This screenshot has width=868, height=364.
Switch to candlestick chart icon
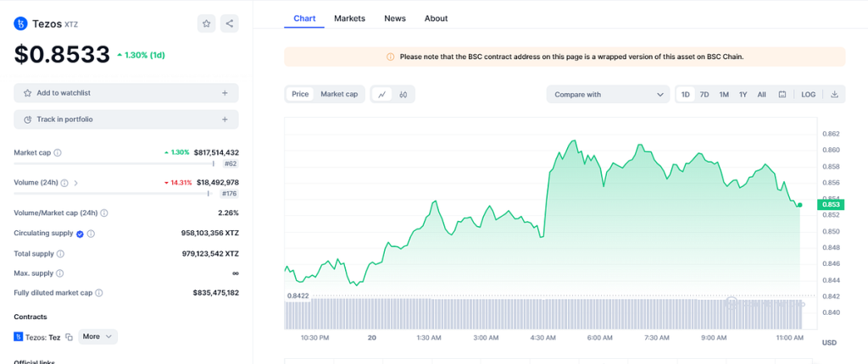(x=403, y=94)
